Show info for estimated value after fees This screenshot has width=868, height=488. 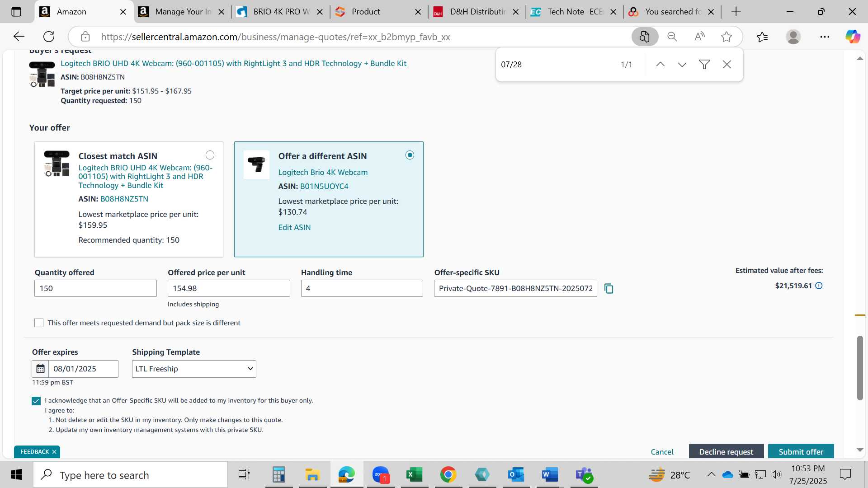pos(819,286)
